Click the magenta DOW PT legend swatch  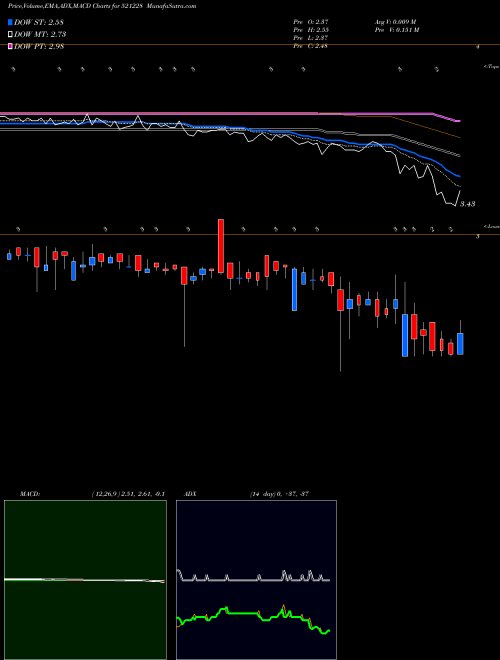click(11, 46)
